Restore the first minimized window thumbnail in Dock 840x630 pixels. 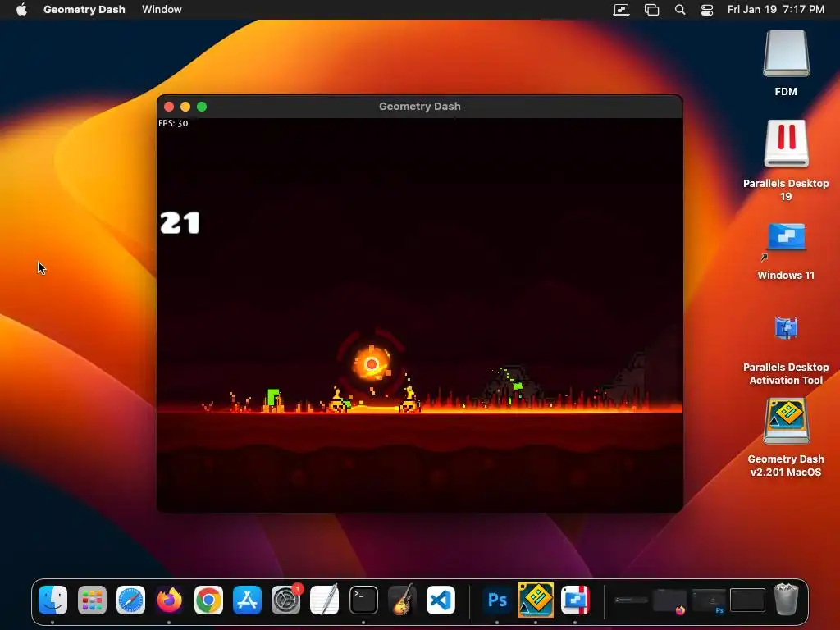tap(631, 600)
